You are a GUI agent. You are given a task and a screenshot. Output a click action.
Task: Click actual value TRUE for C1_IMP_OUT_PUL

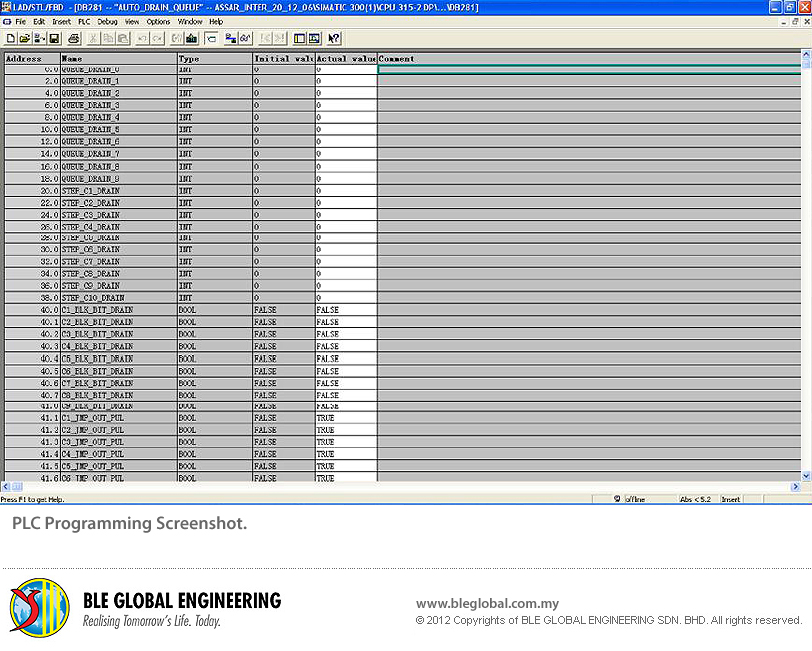pos(346,418)
